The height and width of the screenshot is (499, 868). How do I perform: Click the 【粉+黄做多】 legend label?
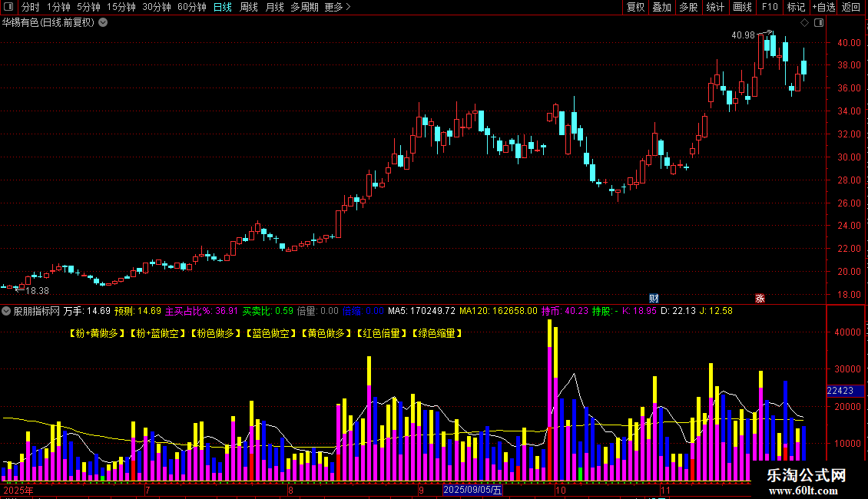point(97,334)
